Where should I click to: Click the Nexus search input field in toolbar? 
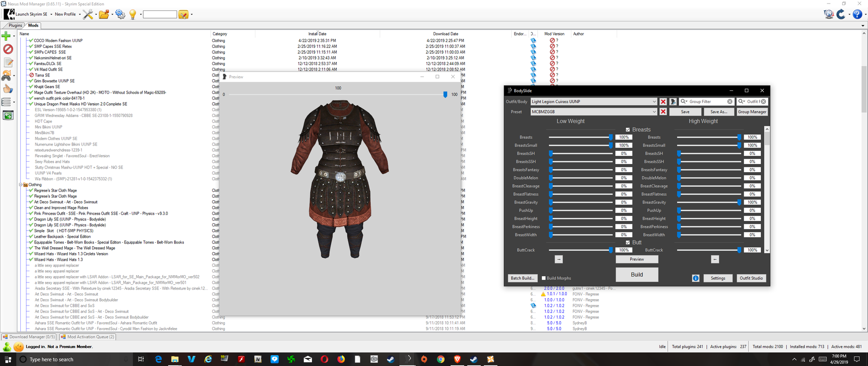pyautogui.click(x=160, y=14)
